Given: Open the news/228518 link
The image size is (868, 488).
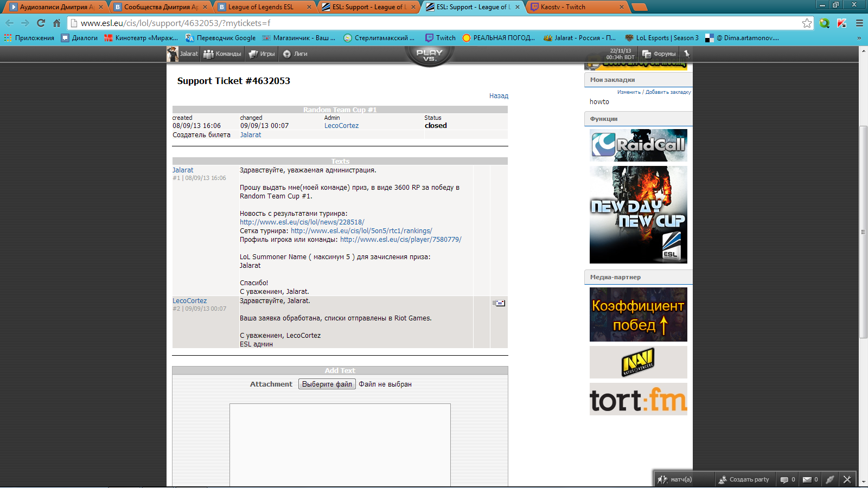Looking at the screenshot, I should point(302,222).
